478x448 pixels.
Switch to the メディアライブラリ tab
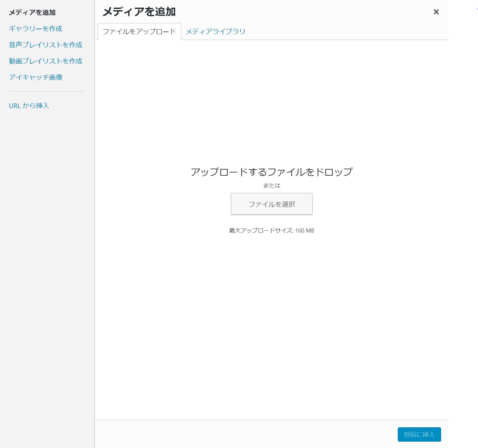point(215,31)
